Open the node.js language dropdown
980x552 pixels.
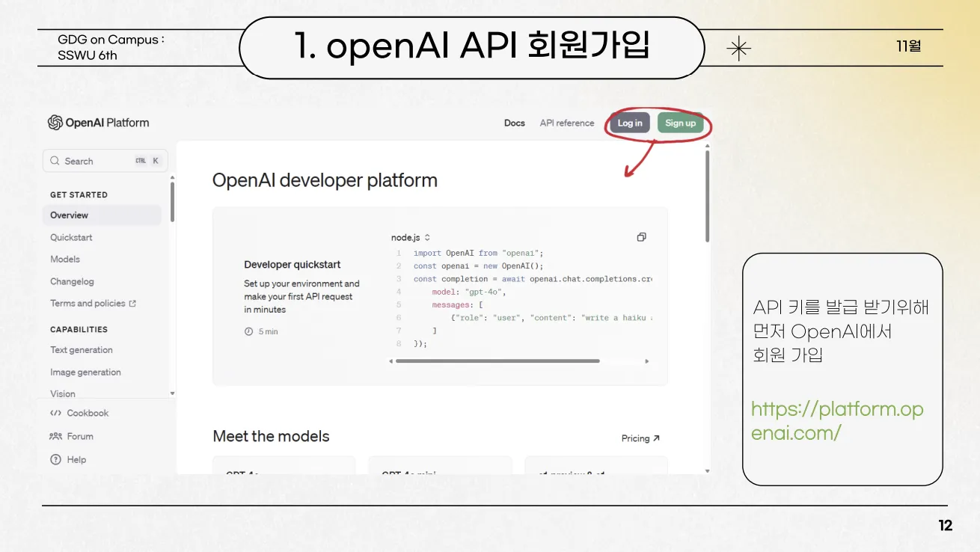[x=411, y=237]
